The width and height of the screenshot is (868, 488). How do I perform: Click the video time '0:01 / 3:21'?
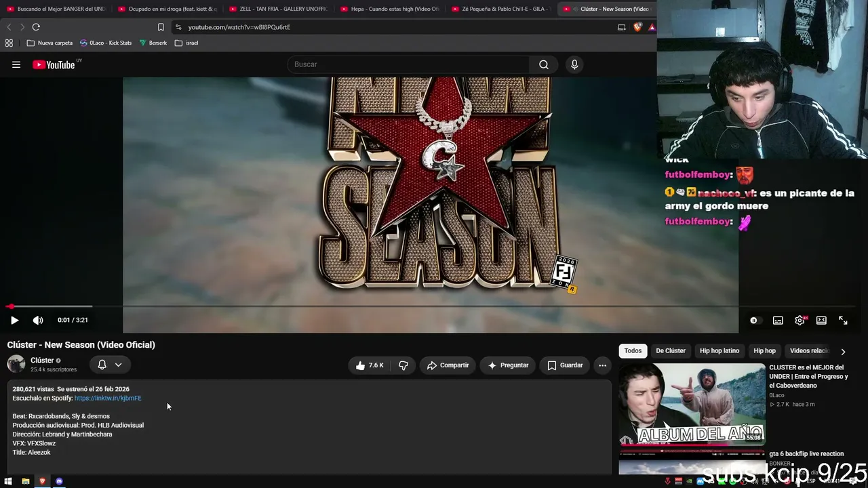coord(73,320)
